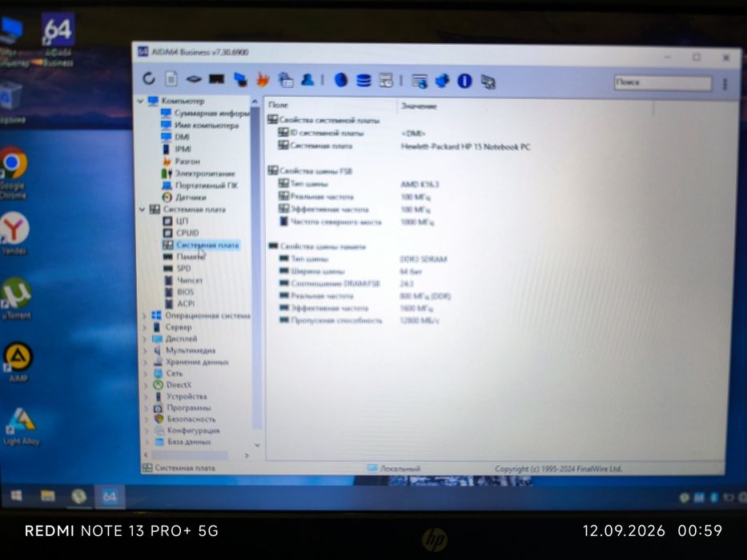Open the three-dot menu beside search
This screenshot has width=747, height=560.
click(x=725, y=84)
